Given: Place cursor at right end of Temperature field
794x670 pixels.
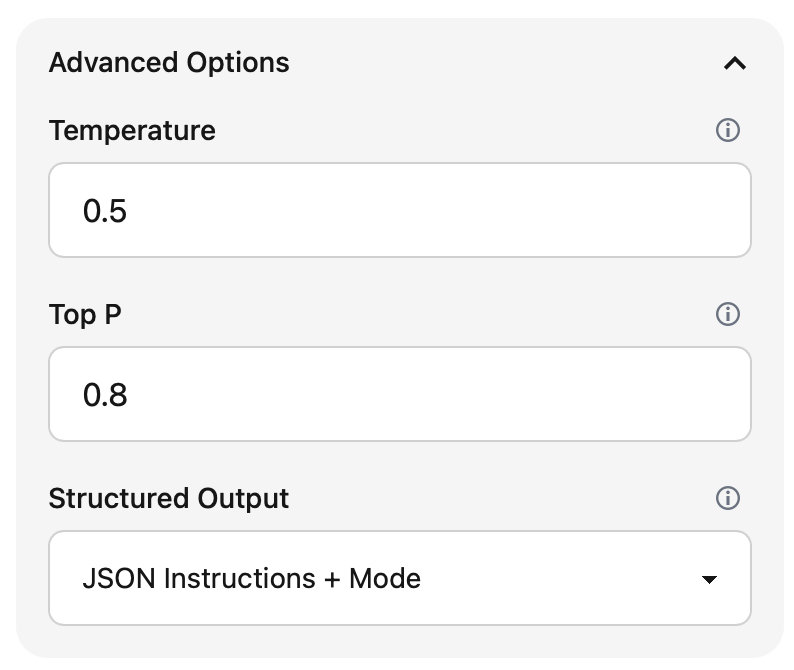Looking at the screenshot, I should [x=720, y=211].
